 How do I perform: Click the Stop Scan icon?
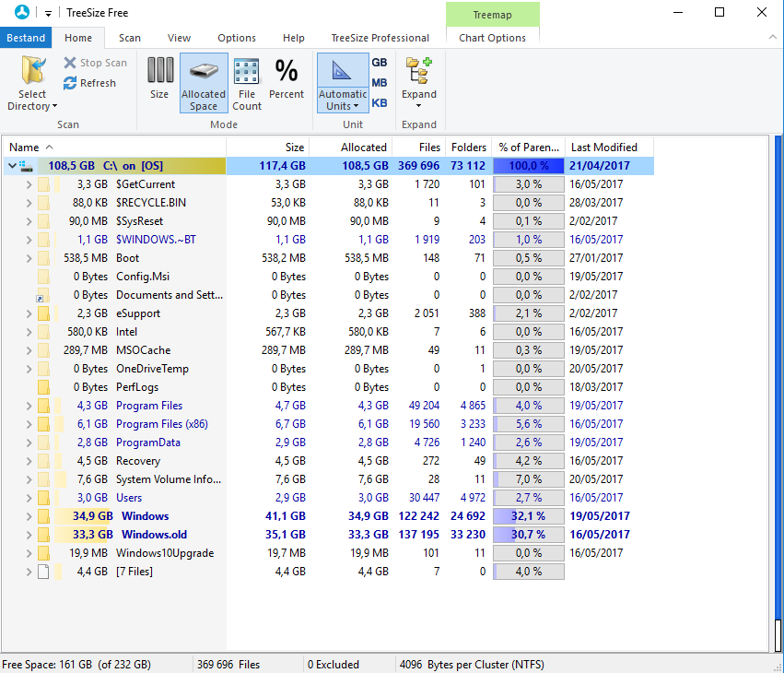click(70, 63)
